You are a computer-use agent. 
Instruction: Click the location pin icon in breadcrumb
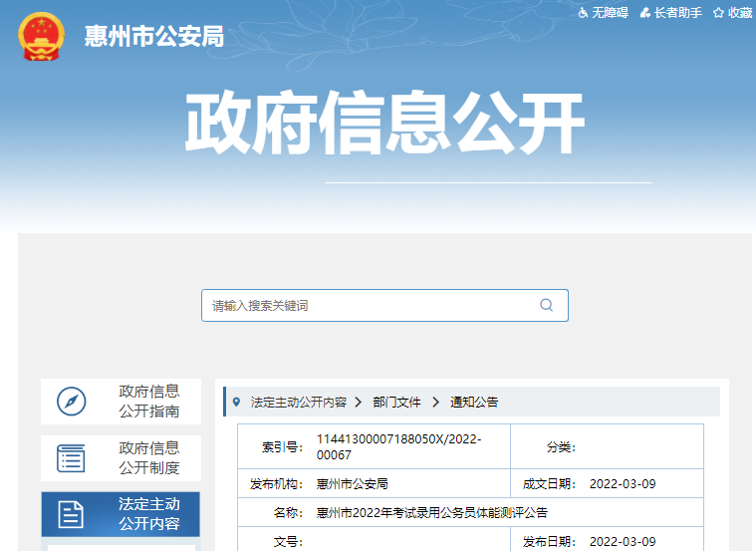click(236, 403)
